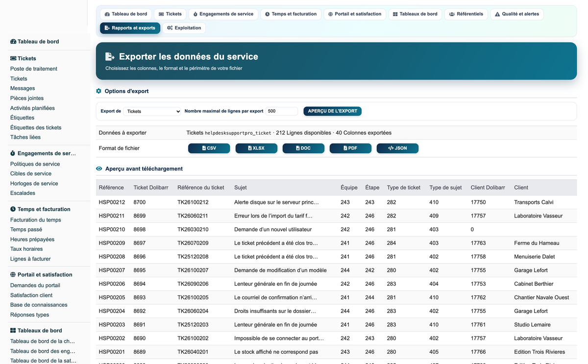The image size is (588, 364).
Task: Open the Qualité et alertes top tab
Action: pyautogui.click(x=517, y=14)
